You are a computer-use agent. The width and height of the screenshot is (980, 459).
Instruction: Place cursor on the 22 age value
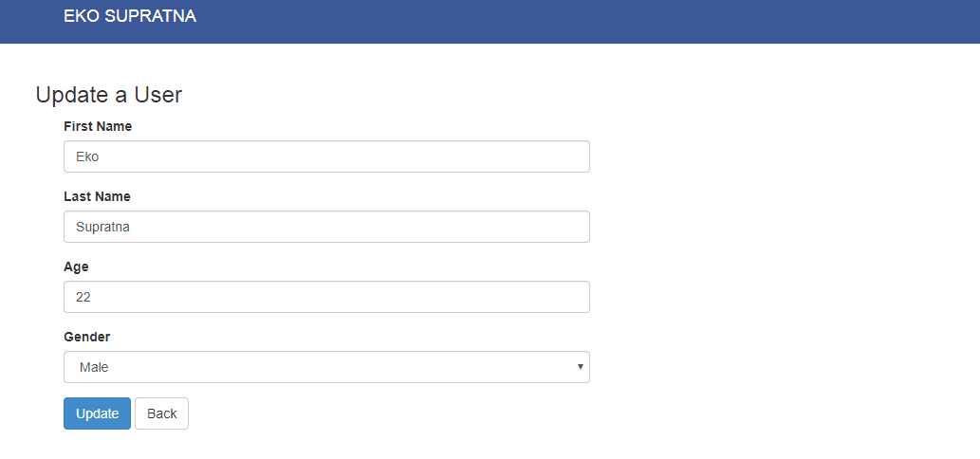(x=83, y=297)
